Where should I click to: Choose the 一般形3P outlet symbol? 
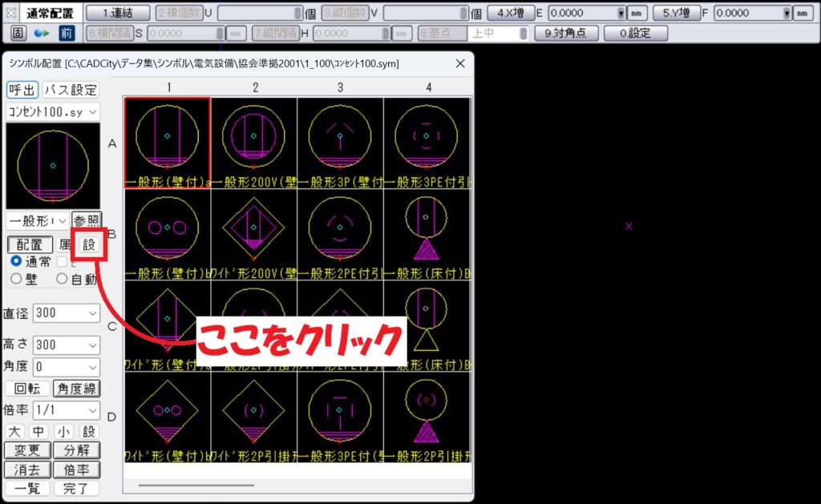point(340,143)
